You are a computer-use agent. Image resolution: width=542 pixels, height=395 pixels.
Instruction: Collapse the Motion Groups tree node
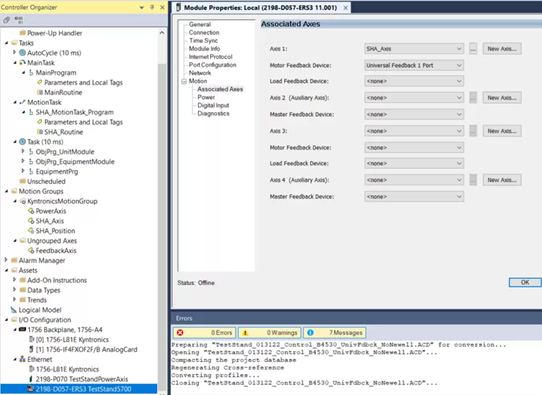coord(6,191)
